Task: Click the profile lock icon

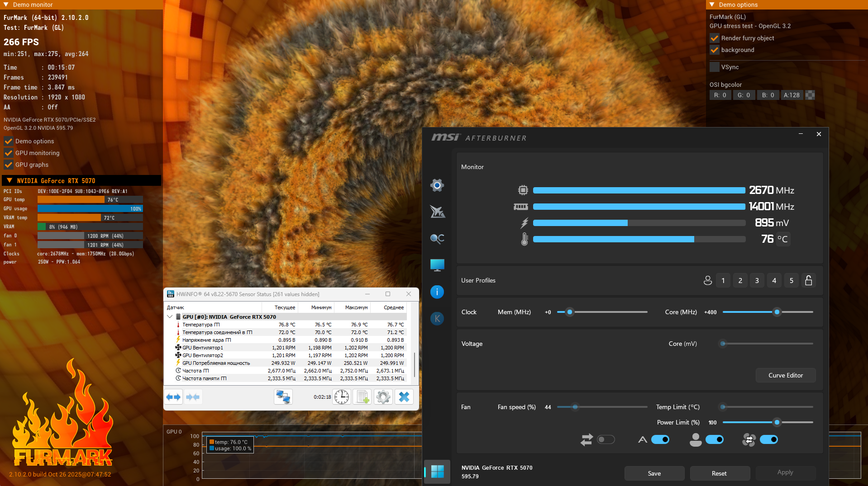Action: (x=809, y=280)
